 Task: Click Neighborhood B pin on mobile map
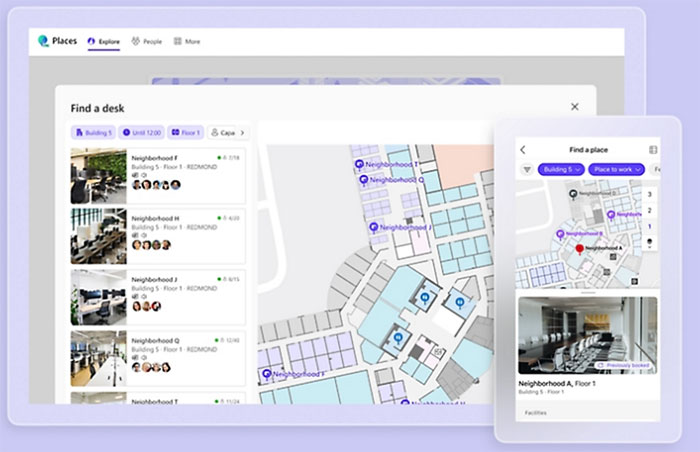point(560,234)
